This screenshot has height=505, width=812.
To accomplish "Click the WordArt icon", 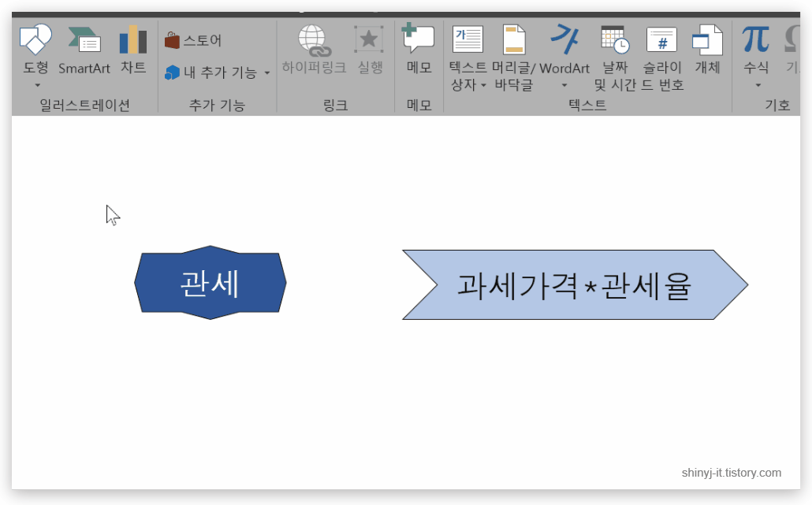I will click(564, 39).
